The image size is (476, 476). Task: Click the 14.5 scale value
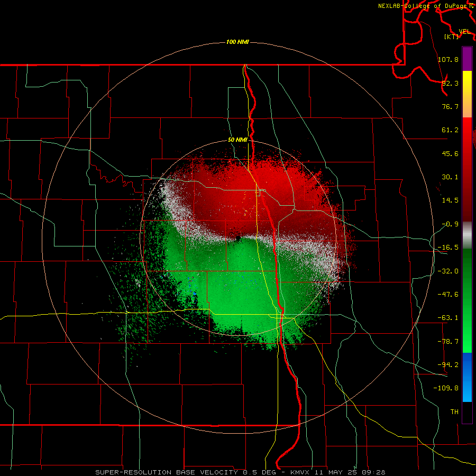pos(450,200)
